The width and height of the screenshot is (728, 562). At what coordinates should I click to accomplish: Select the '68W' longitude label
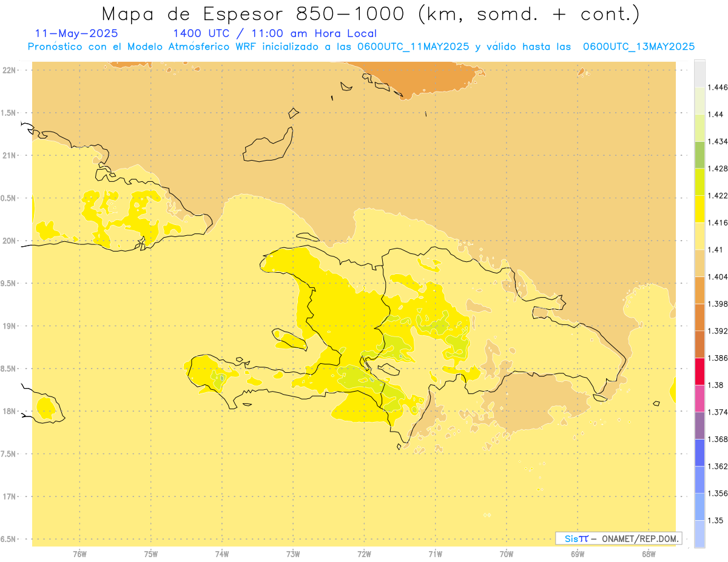649,554
